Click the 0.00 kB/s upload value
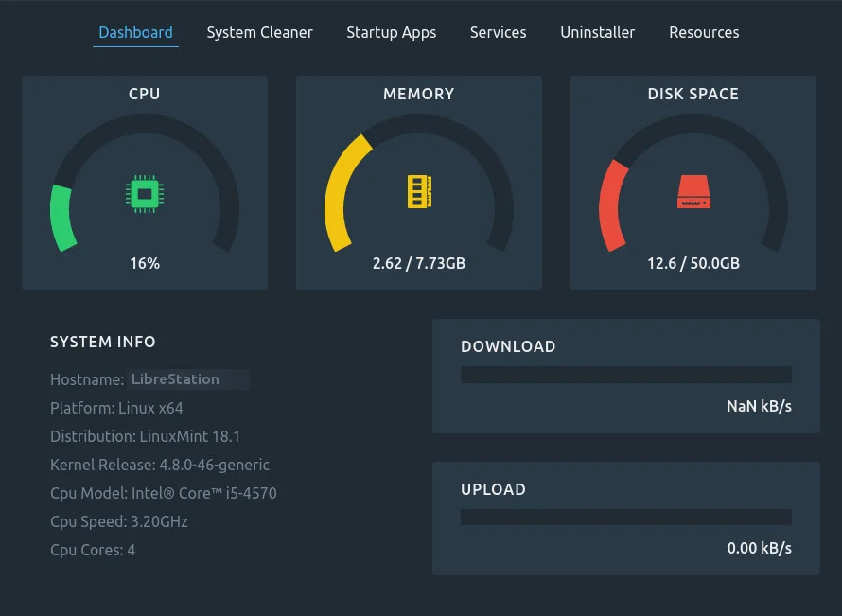Viewport: 842px width, 616px height. [x=760, y=548]
